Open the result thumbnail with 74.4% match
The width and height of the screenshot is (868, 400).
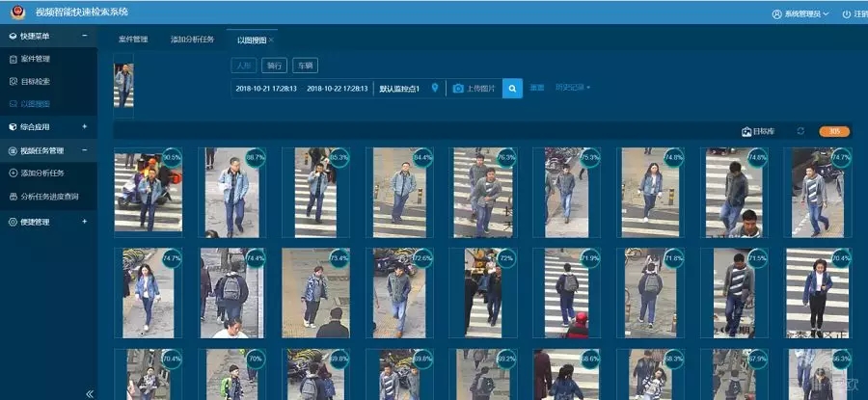tap(231, 293)
